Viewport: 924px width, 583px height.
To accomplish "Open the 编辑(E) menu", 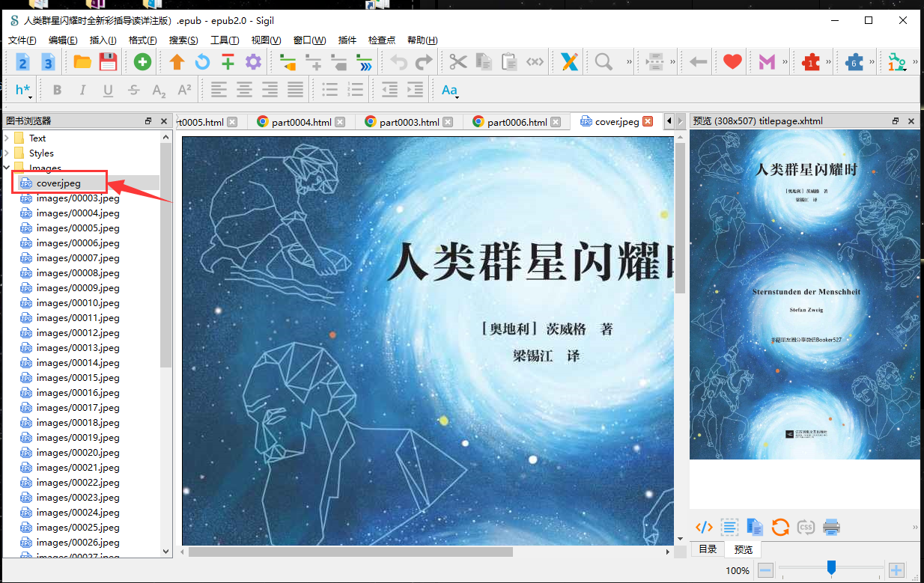I will click(63, 40).
